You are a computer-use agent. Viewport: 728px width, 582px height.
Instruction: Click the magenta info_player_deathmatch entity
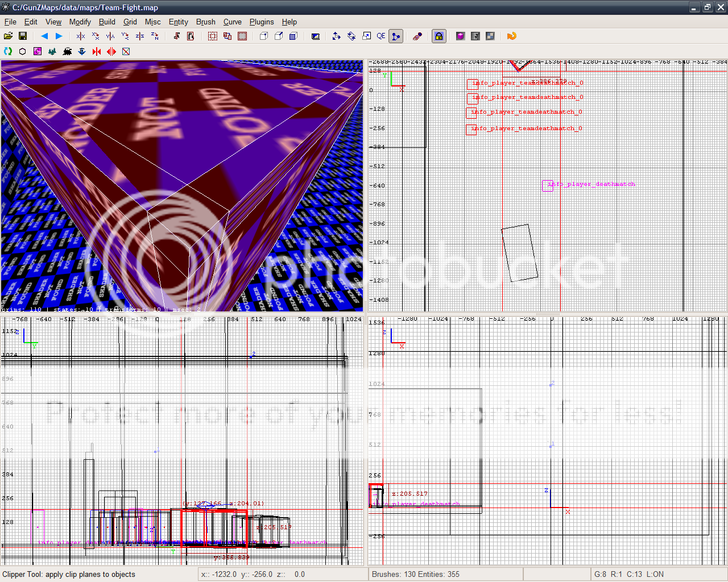click(548, 185)
